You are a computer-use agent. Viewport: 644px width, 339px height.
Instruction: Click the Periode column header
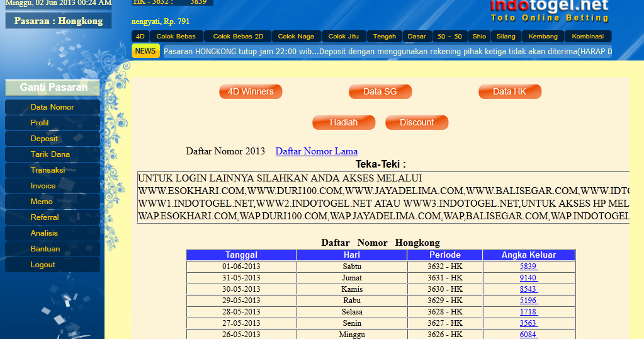445,255
